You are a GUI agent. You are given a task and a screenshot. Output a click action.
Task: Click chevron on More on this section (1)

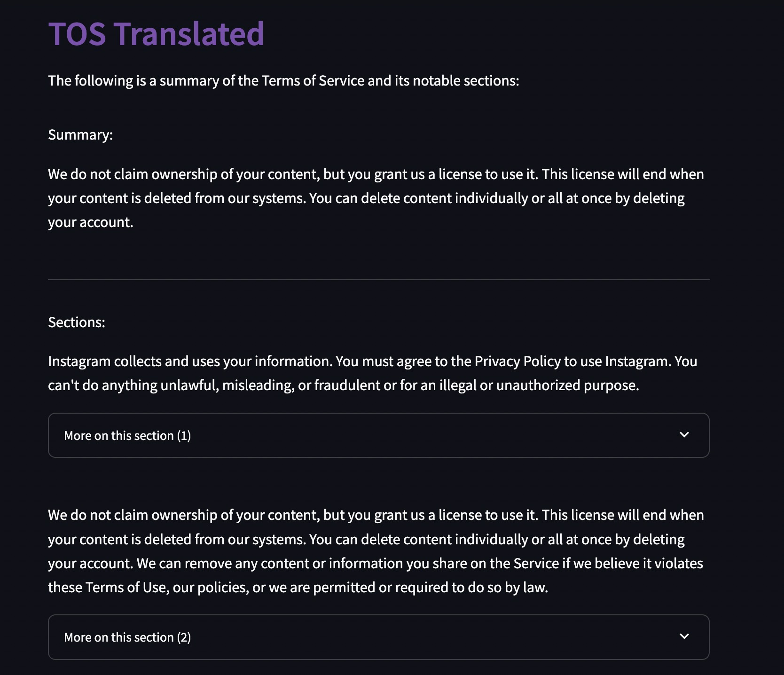click(684, 435)
